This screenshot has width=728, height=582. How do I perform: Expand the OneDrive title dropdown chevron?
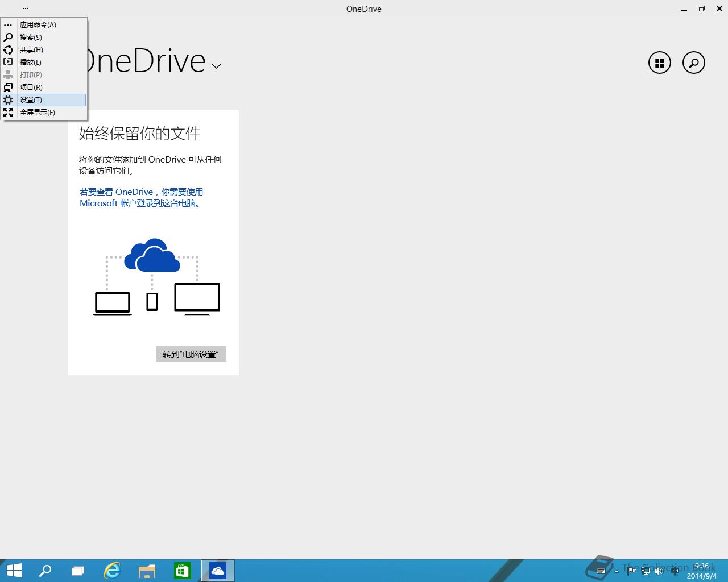point(216,66)
